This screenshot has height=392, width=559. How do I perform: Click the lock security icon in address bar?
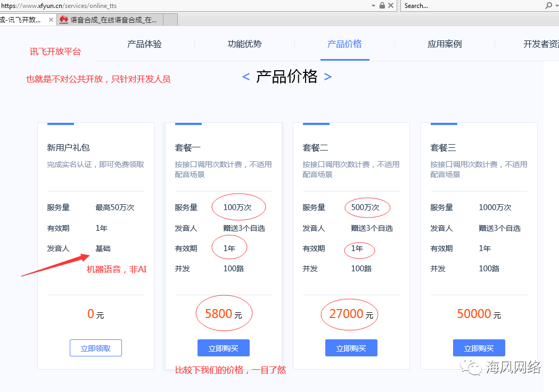382,5
